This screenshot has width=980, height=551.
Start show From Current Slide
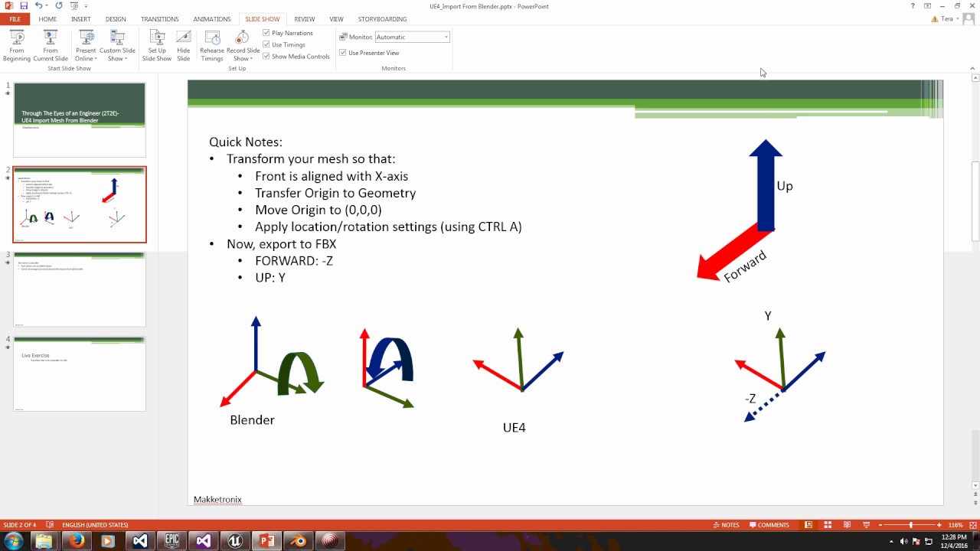pyautogui.click(x=51, y=46)
